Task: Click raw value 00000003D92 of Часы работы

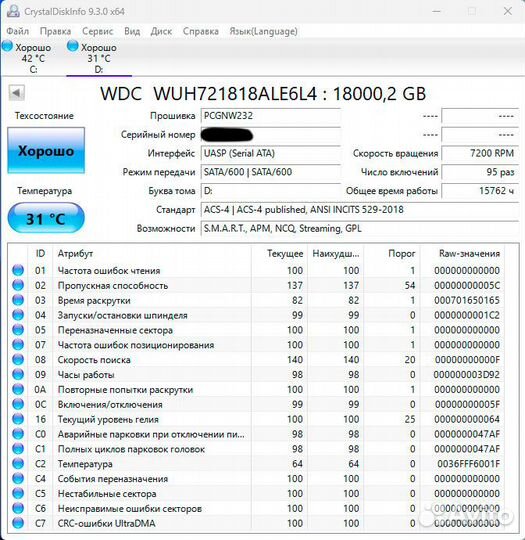Action: click(x=466, y=374)
